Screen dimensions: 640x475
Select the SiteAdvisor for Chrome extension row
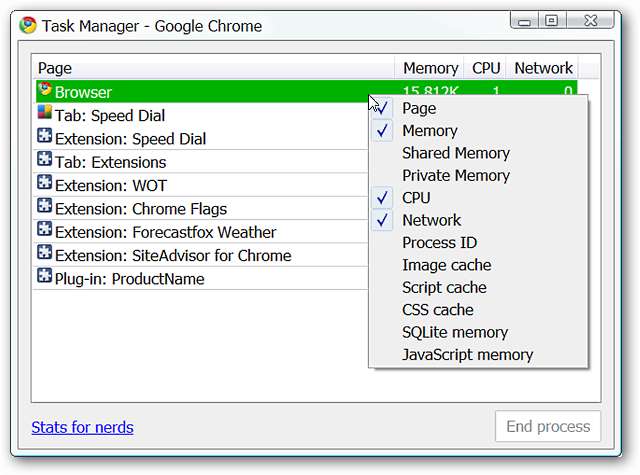tap(172, 255)
